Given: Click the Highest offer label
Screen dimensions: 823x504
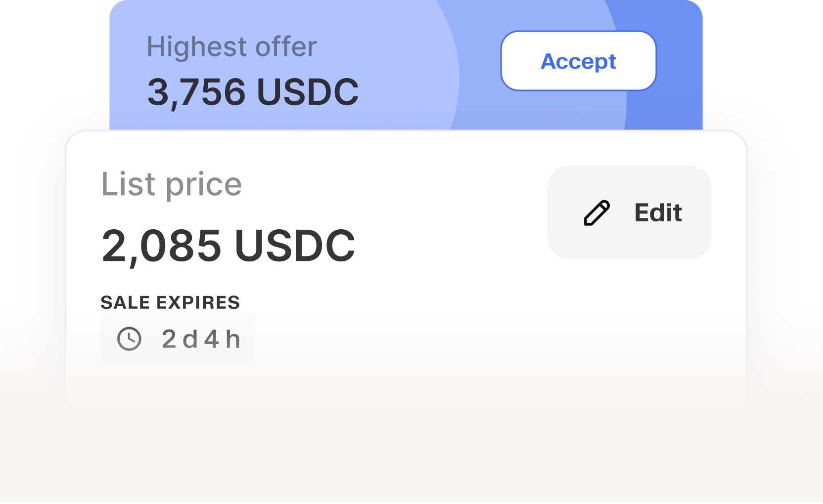Looking at the screenshot, I should [231, 47].
